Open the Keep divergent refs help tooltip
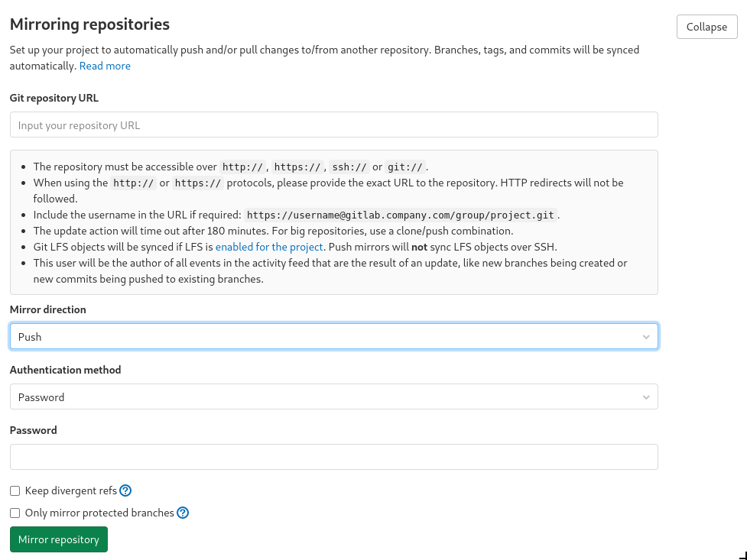This screenshot has height=560, width=747. click(125, 490)
